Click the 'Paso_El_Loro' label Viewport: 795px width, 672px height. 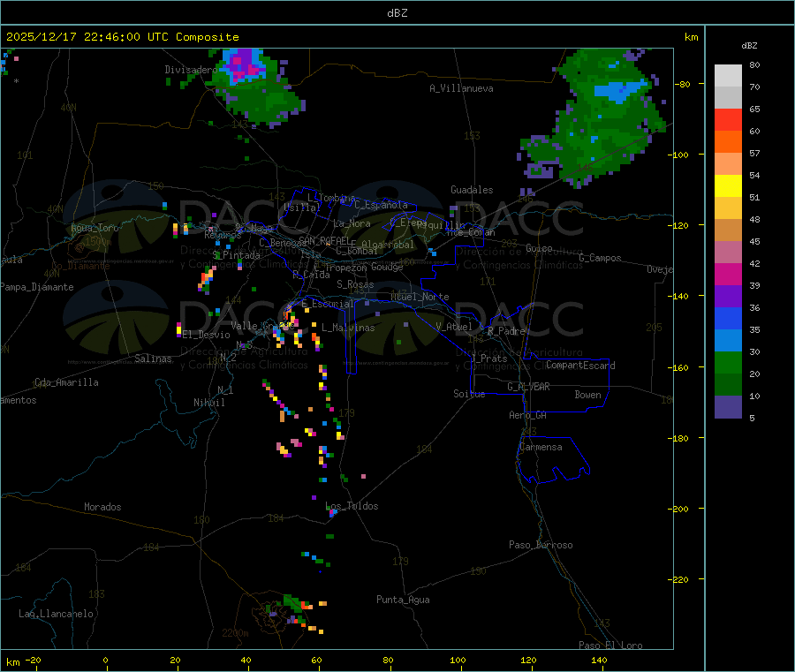pyautogui.click(x=610, y=646)
